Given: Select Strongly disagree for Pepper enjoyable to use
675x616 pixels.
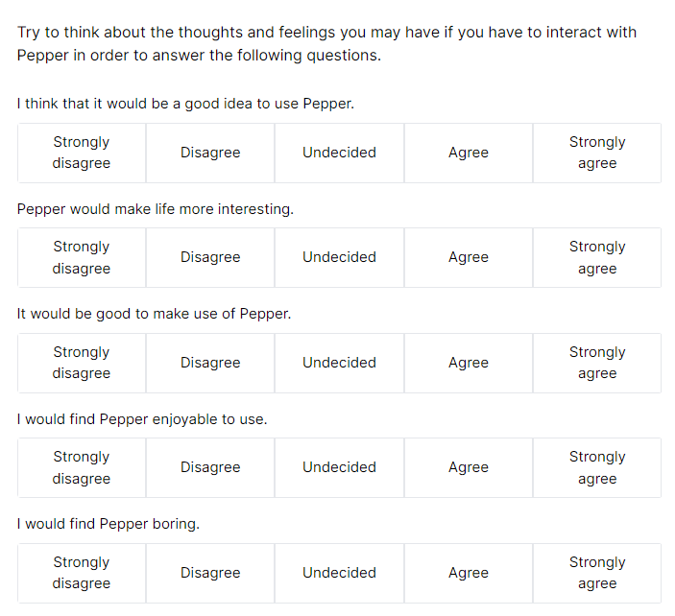Looking at the screenshot, I should pos(82,467).
